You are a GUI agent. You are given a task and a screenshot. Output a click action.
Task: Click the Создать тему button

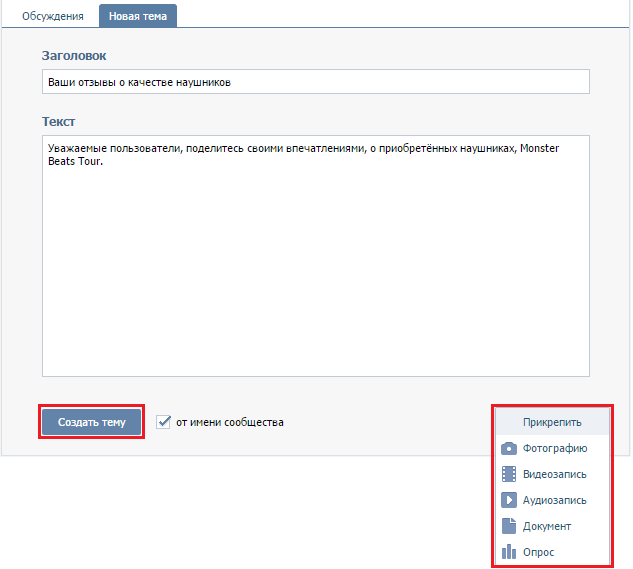click(92, 422)
